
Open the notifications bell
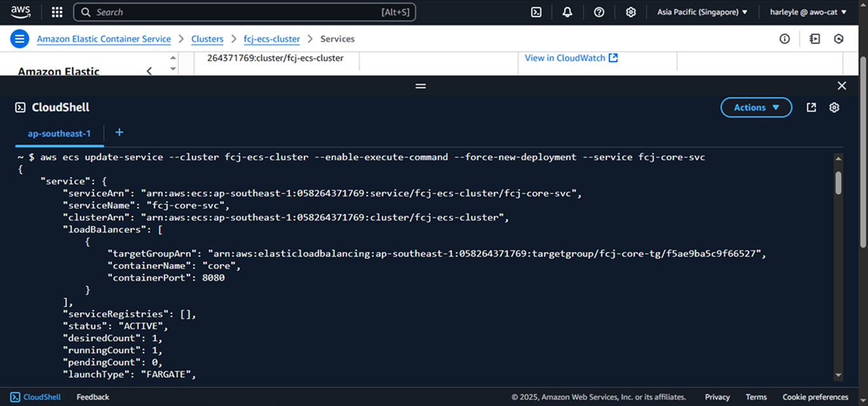coord(567,12)
